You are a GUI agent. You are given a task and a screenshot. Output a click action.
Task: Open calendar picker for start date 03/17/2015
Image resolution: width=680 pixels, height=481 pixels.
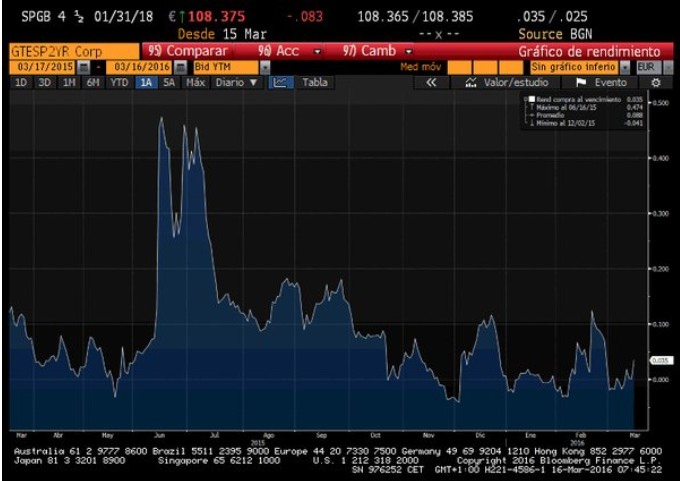click(x=84, y=67)
